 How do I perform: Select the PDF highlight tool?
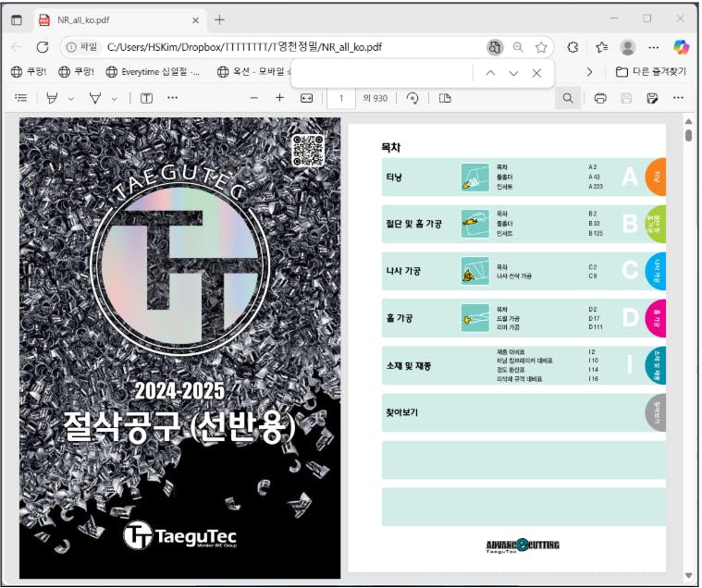click(52, 98)
